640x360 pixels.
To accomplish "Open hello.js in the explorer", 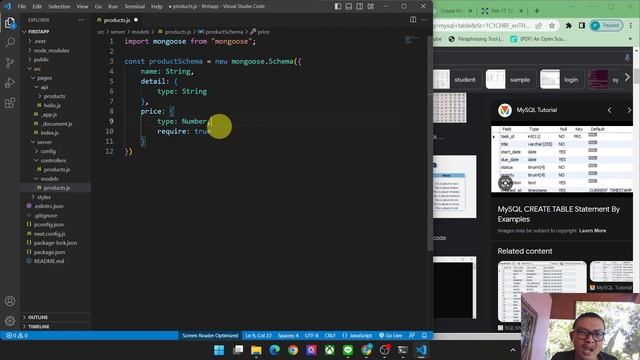I will [x=56, y=105].
